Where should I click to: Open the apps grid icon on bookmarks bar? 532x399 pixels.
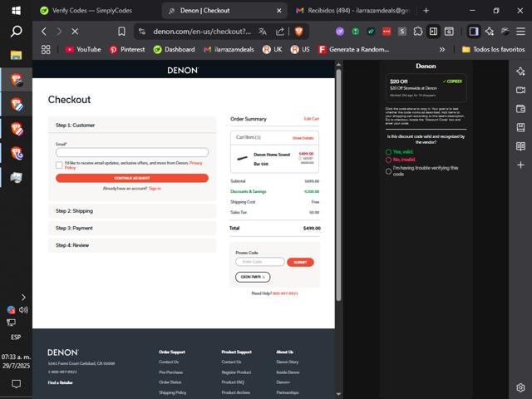(46, 50)
